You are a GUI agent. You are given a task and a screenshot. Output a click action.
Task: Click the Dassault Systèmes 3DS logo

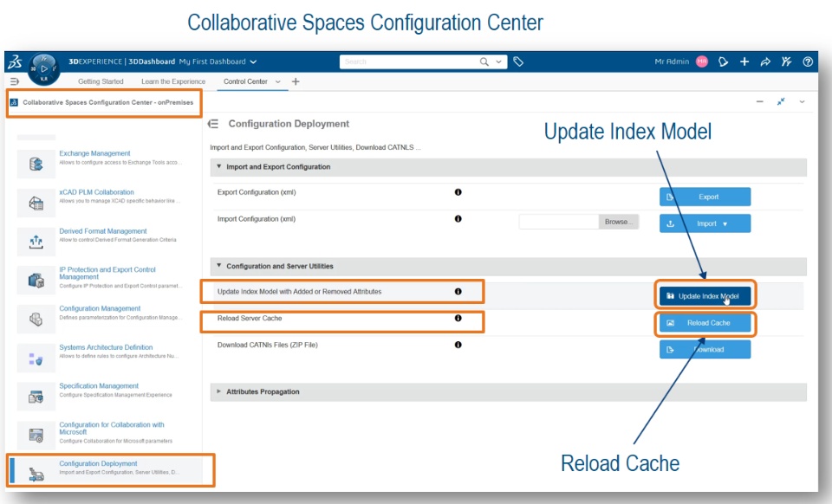tap(15, 62)
